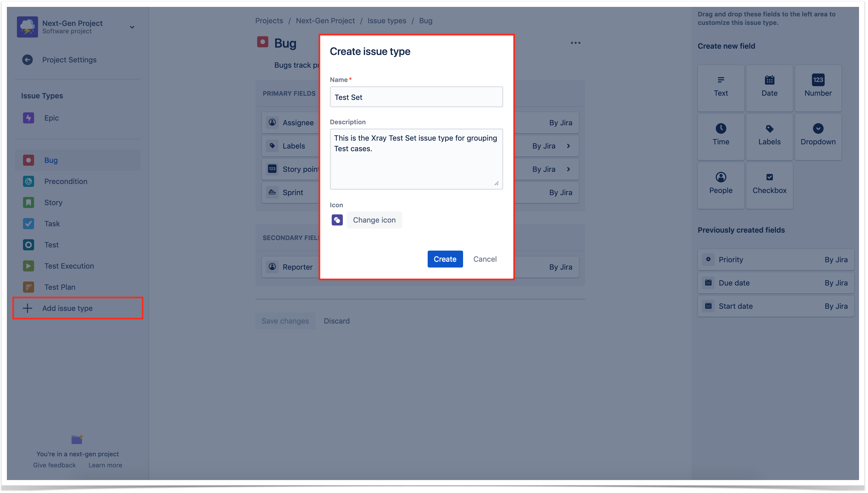Expand the Labels field row chevron
The height and width of the screenshot is (493, 868).
(568, 146)
